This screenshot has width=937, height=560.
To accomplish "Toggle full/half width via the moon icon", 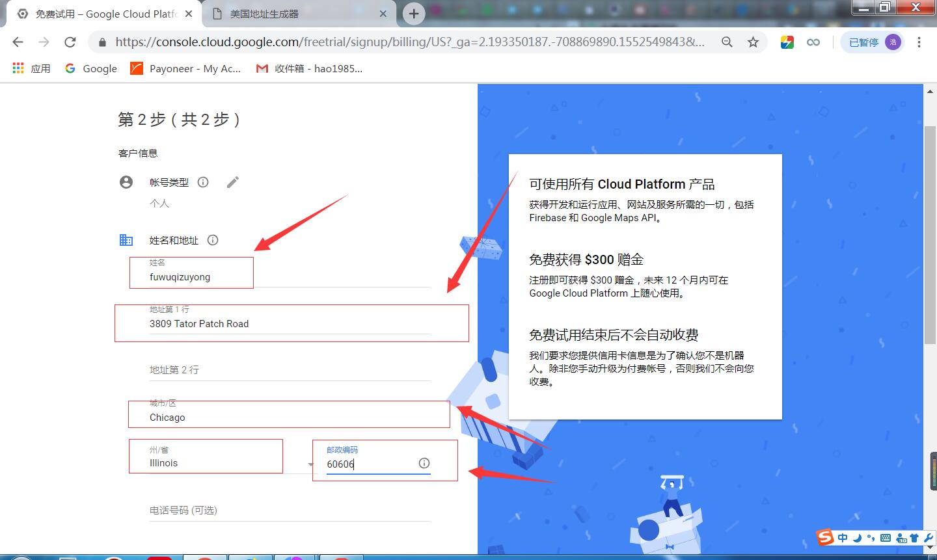I will pyautogui.click(x=857, y=538).
